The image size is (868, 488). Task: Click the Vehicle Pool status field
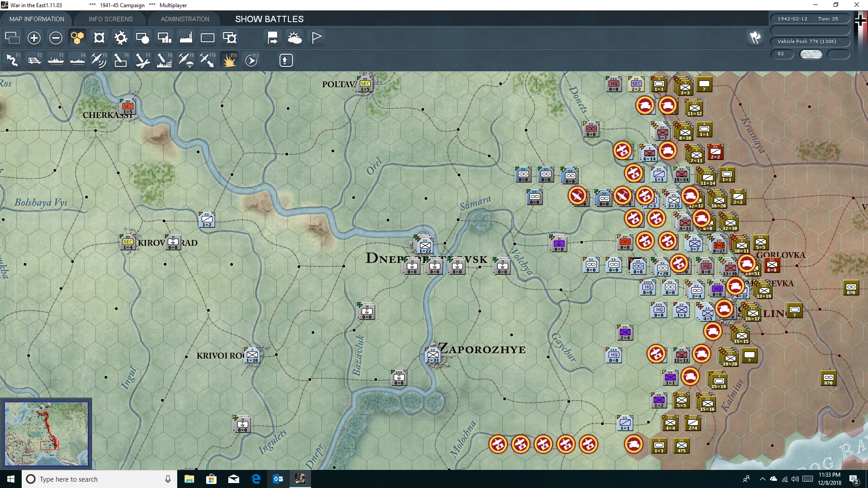click(810, 42)
